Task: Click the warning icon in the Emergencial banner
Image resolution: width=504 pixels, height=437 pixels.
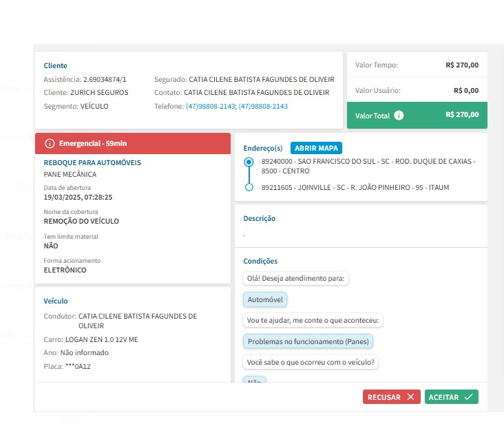Action: pyautogui.click(x=49, y=143)
